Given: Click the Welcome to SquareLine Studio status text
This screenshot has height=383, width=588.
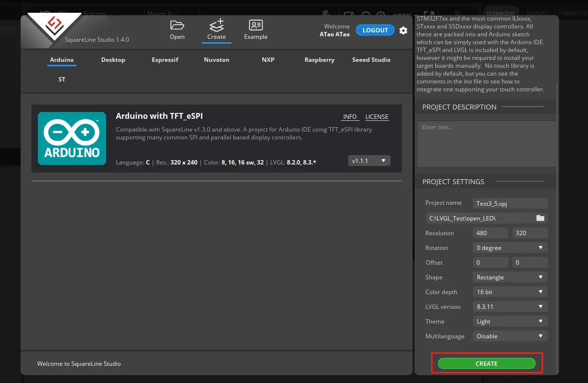Looking at the screenshot, I should click(79, 364).
